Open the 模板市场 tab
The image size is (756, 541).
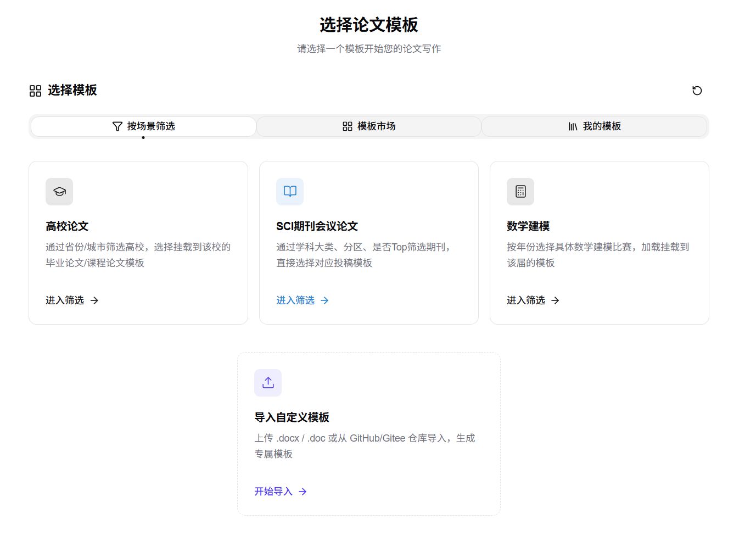coord(369,126)
